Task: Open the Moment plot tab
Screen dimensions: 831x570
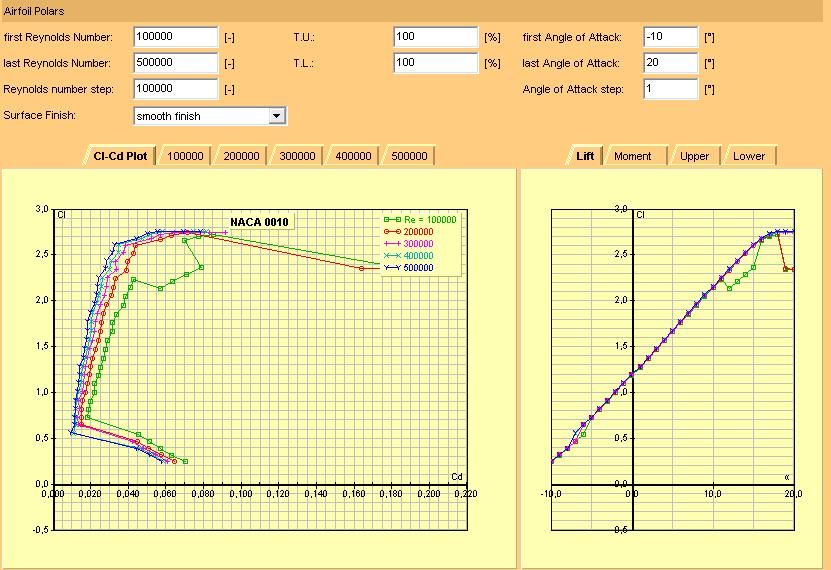Action: click(632, 156)
